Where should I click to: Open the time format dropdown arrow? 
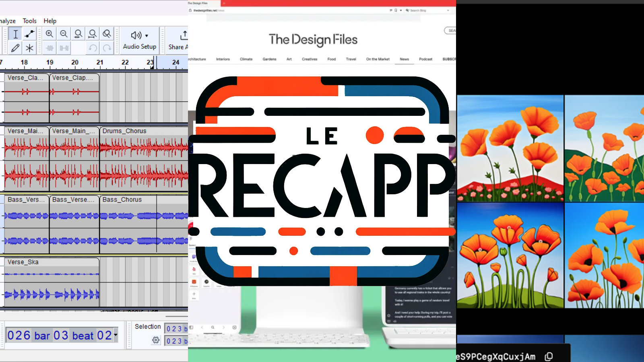(x=116, y=335)
